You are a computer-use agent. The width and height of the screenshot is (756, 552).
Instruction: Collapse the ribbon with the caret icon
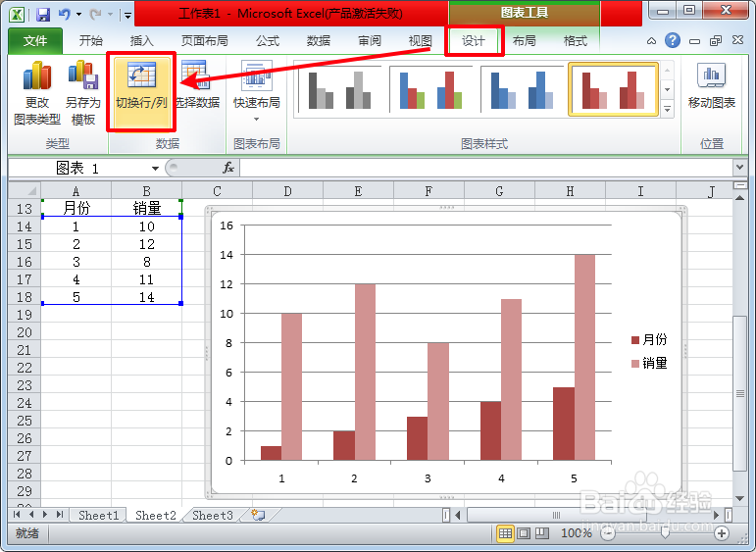651,41
